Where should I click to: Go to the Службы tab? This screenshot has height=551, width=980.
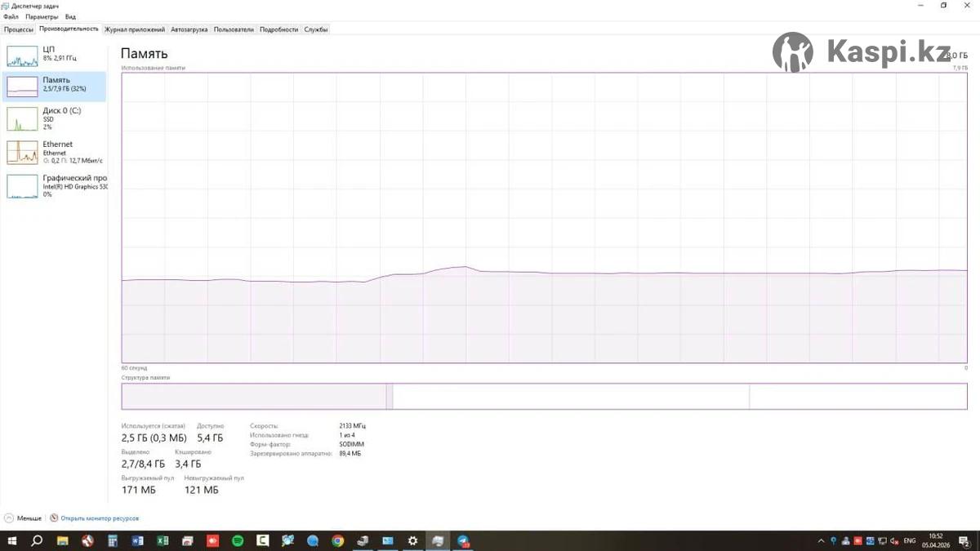pyautogui.click(x=316, y=29)
